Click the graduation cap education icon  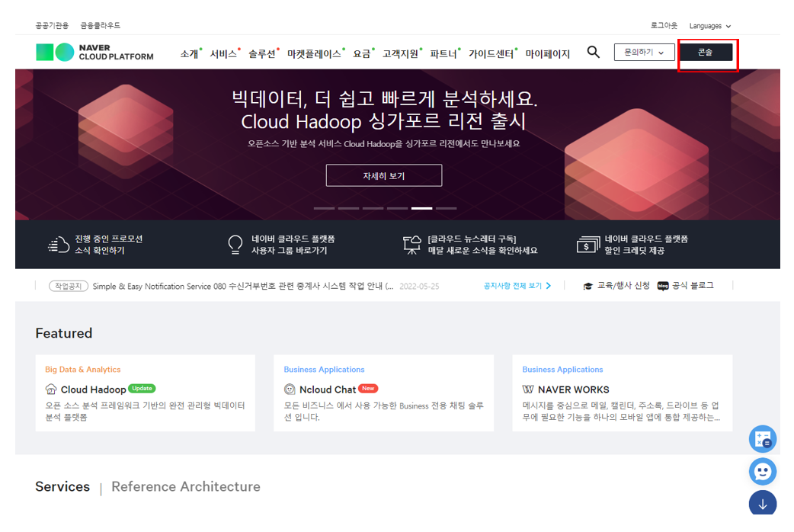point(587,287)
